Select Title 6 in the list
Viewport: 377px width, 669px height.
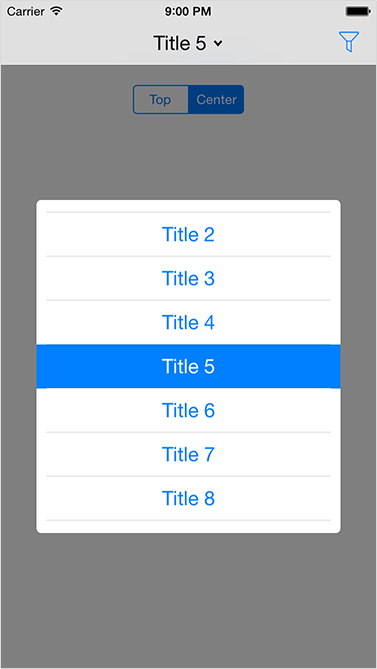click(x=188, y=410)
